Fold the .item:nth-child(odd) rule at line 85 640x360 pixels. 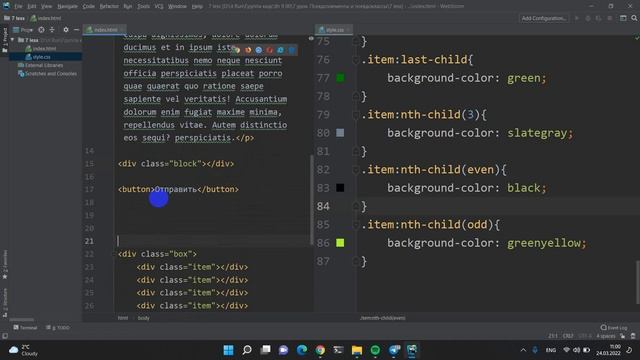click(356, 225)
